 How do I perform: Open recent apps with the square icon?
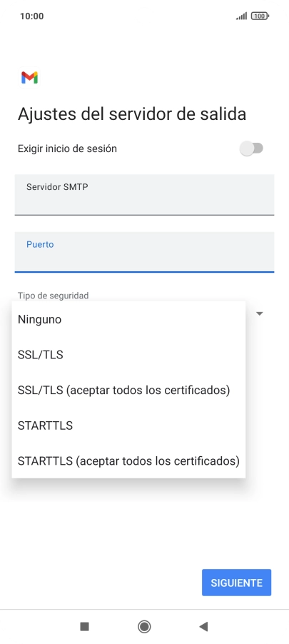click(x=85, y=626)
